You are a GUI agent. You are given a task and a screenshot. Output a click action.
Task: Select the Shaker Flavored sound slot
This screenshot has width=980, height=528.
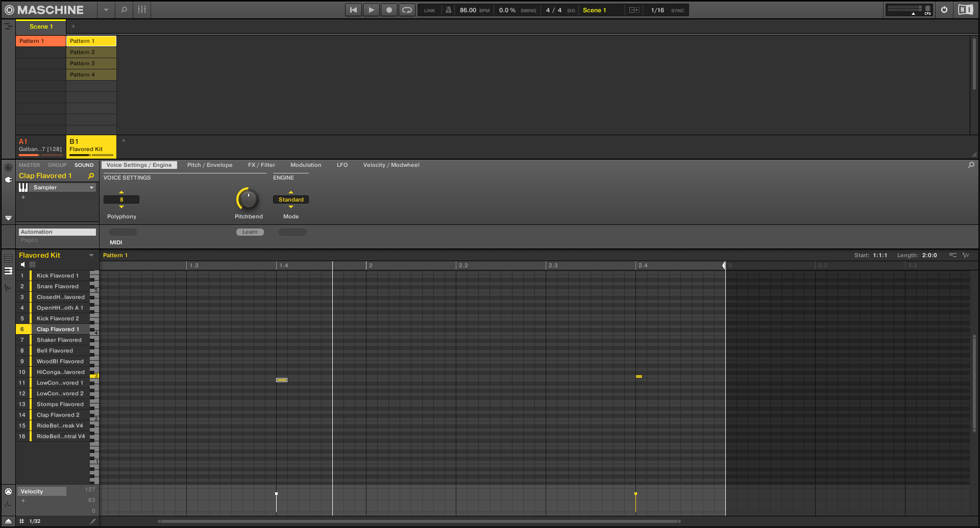59,340
